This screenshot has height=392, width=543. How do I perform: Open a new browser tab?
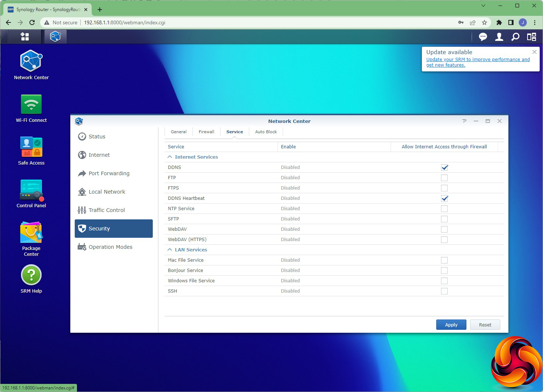point(100,10)
